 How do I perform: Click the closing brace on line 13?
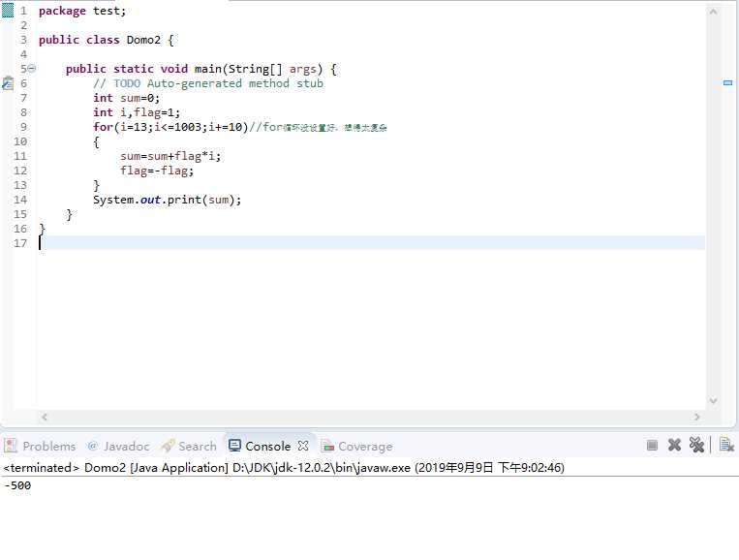tap(96, 185)
